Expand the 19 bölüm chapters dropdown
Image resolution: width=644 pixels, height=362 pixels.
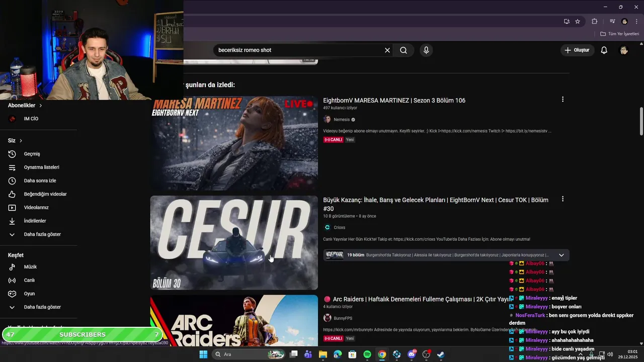[561, 255]
